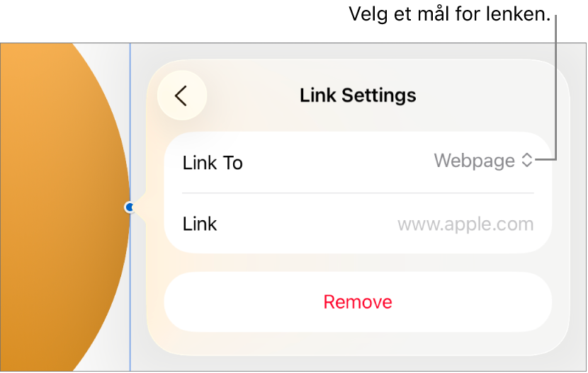Click the blue selection handle on the circle
The image size is (588, 373).
pyautogui.click(x=130, y=207)
